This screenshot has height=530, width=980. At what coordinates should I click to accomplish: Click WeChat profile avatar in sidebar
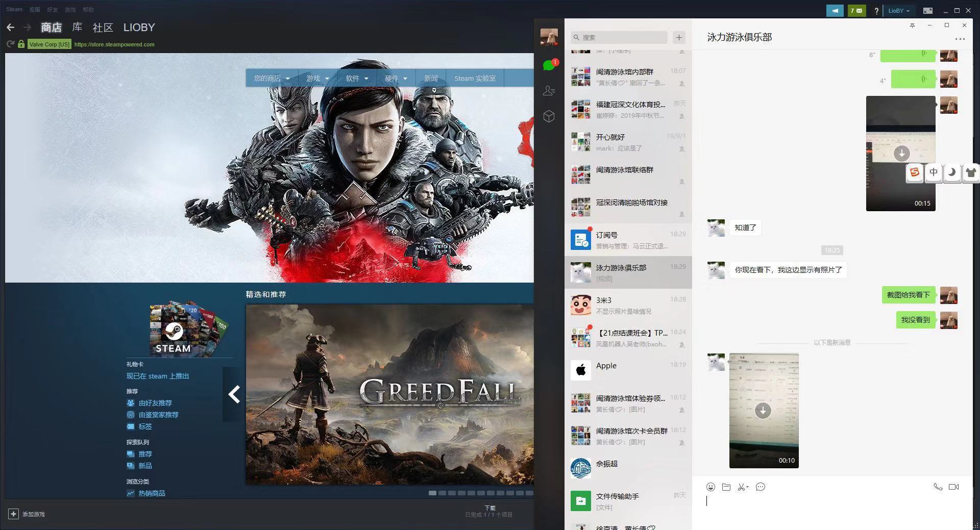tap(549, 37)
